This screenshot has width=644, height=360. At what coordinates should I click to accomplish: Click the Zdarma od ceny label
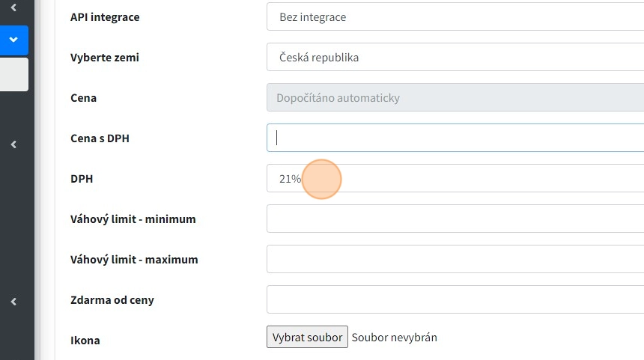tap(112, 300)
